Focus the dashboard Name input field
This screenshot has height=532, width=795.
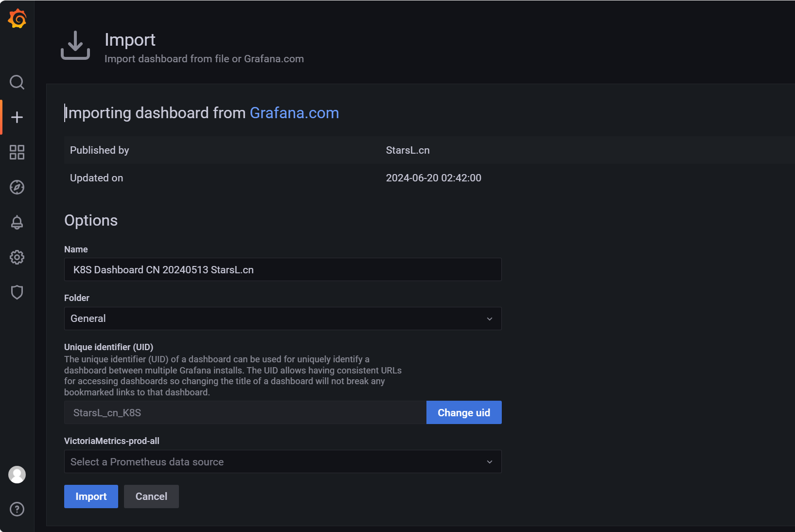coord(283,269)
